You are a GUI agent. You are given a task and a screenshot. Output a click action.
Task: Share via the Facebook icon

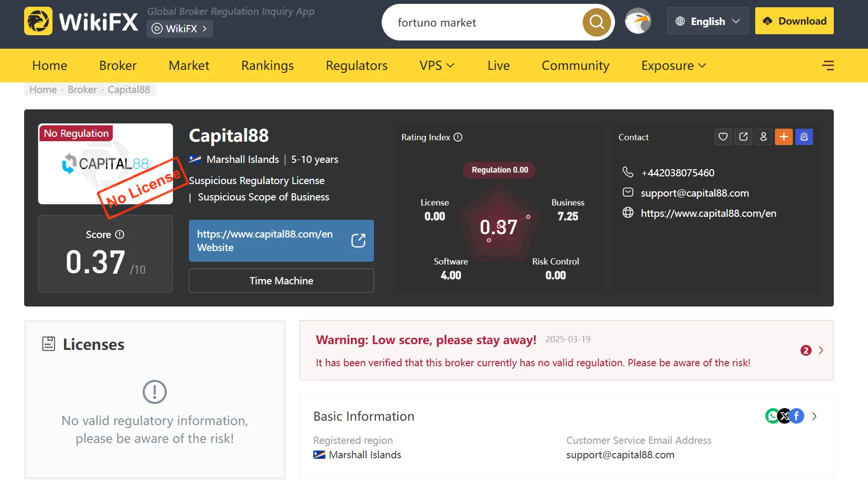pos(797,416)
